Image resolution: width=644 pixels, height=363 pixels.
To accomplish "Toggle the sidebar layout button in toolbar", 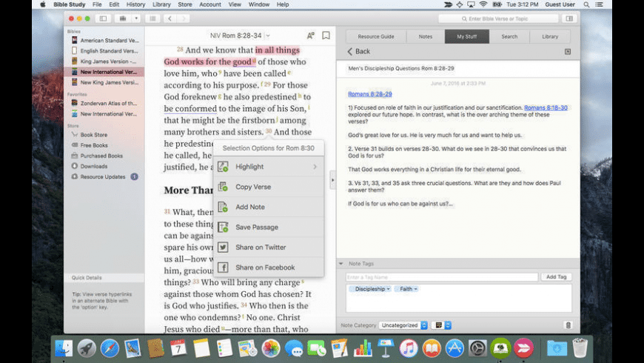I will coord(103,19).
